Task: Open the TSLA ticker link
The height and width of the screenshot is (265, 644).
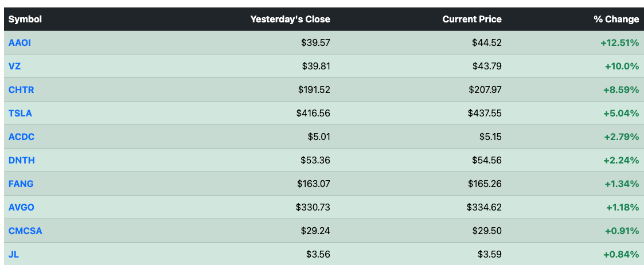Action: click(x=20, y=113)
